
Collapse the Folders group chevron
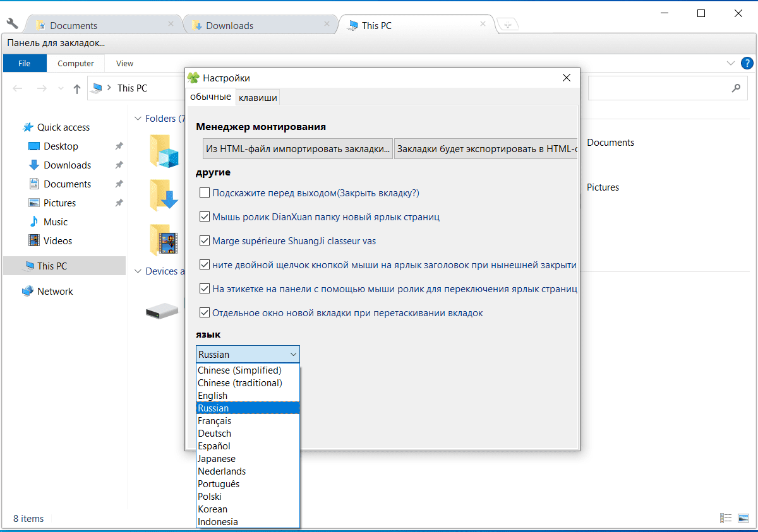[138, 119]
